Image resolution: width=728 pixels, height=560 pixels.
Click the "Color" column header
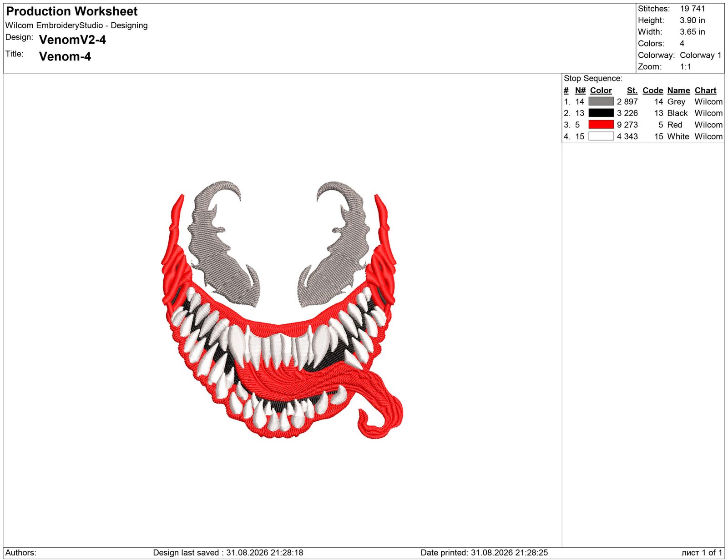click(x=601, y=91)
